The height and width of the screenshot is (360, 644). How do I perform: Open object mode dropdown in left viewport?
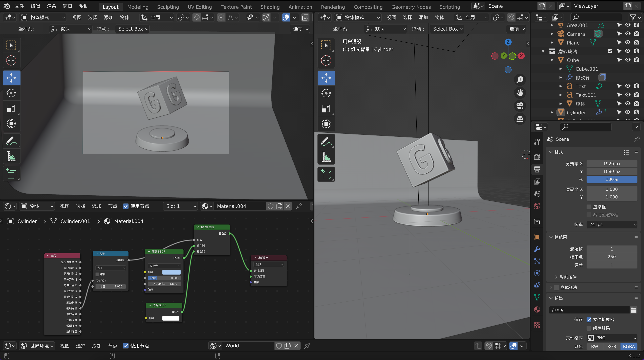(43, 17)
